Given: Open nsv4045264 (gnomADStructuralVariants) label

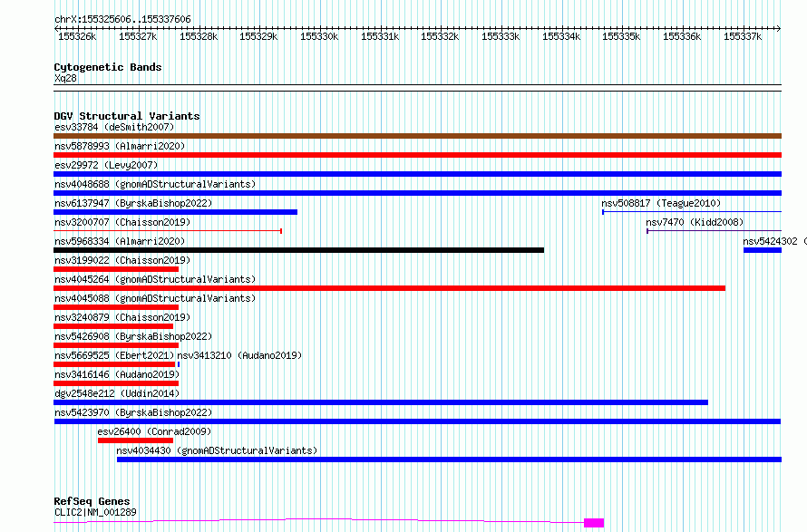Looking at the screenshot, I should tap(155, 279).
